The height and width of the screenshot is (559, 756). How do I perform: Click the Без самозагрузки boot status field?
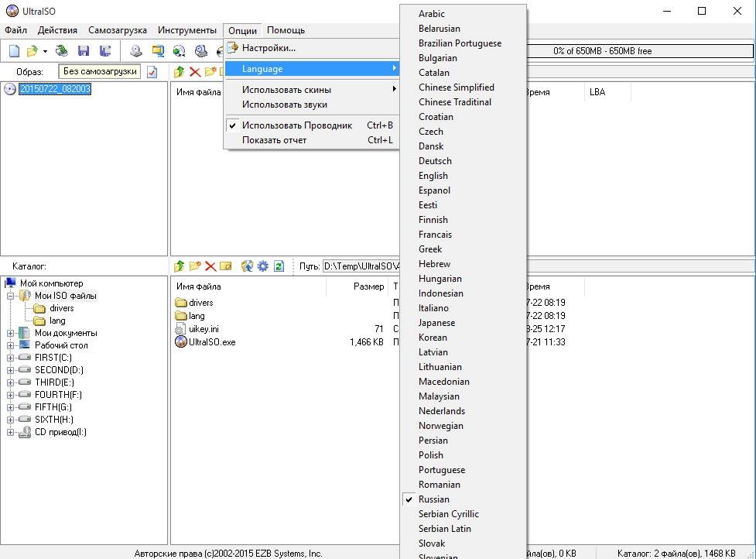[x=100, y=71]
